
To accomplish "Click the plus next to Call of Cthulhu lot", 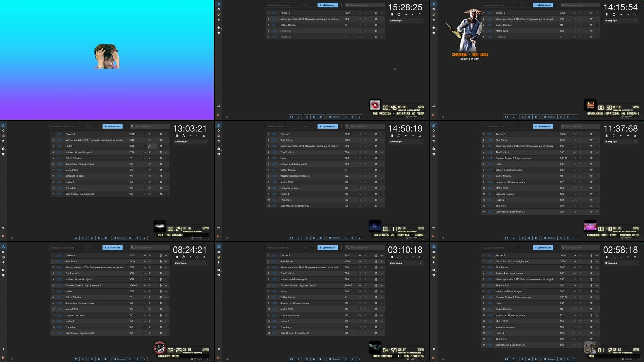I will pos(145,158).
